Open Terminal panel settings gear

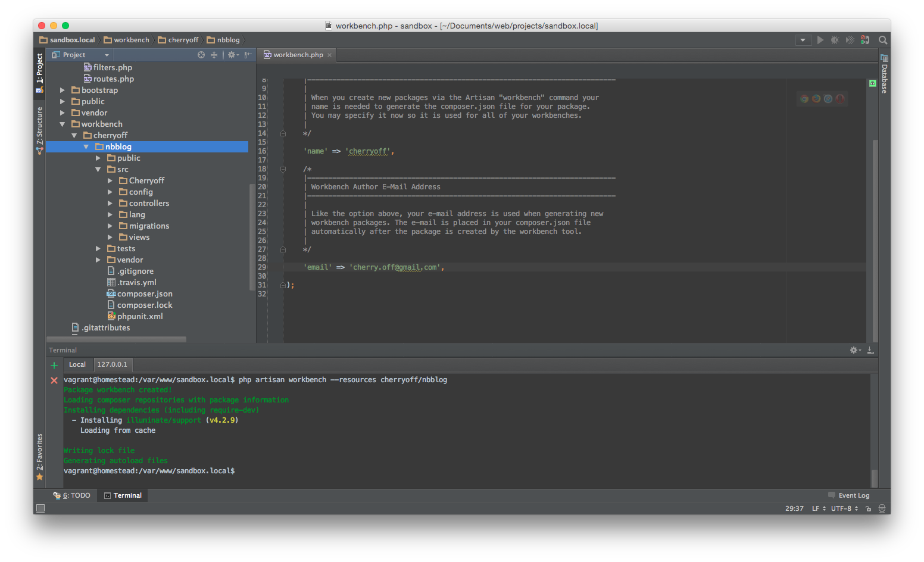[x=855, y=350]
